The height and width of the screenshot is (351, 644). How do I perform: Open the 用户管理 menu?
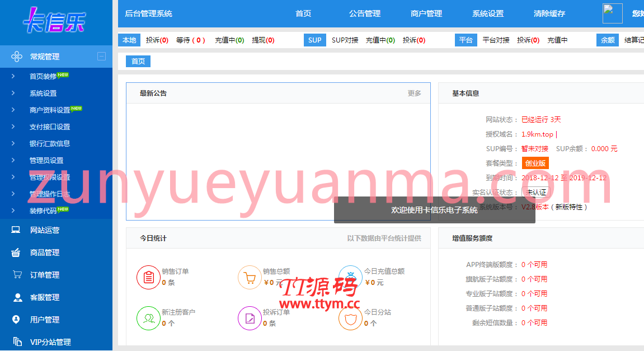(45, 319)
